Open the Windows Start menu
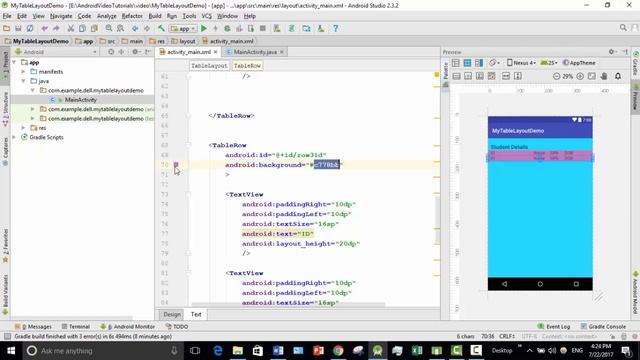Image resolution: width=640 pixels, height=360 pixels. coord(11,351)
